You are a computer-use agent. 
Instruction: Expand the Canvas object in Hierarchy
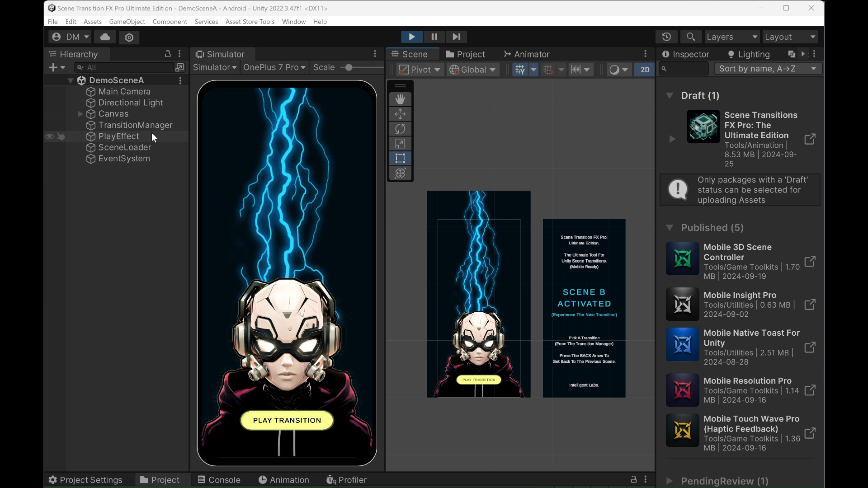click(x=80, y=114)
